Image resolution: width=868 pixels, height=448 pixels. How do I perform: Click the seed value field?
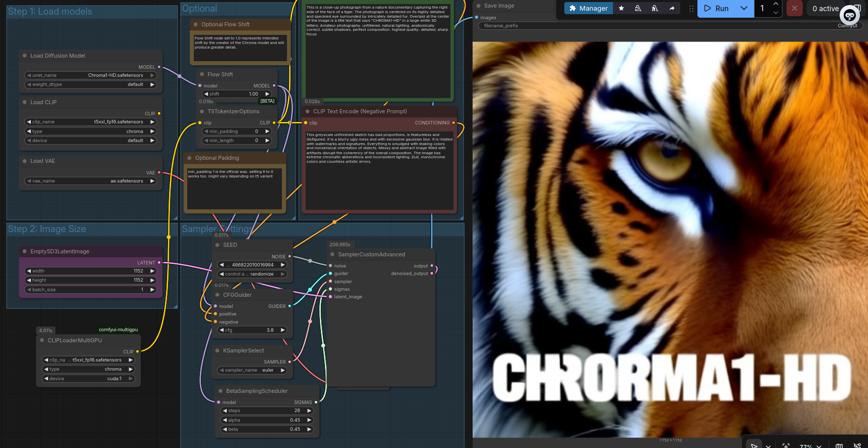point(252,264)
